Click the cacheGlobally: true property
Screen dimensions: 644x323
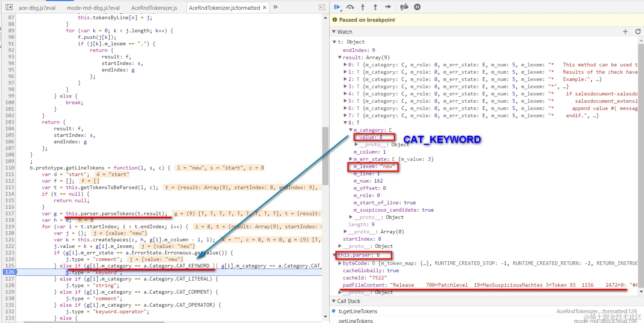[x=371, y=270]
